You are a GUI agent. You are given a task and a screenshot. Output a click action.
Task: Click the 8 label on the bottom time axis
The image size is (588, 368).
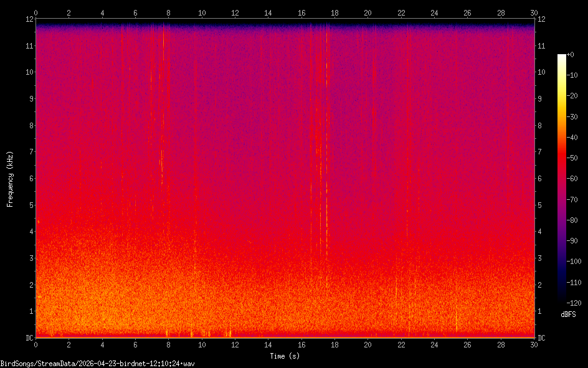[169, 344]
